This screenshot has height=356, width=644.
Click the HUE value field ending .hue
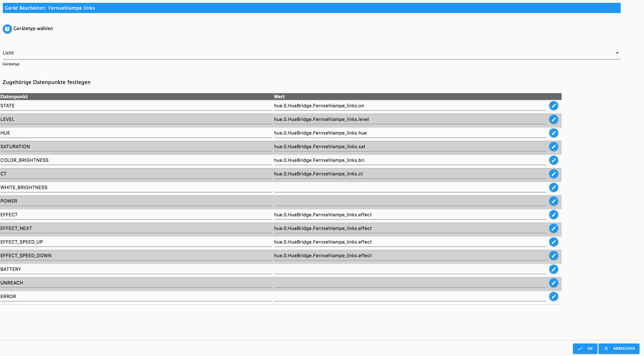tap(410, 133)
